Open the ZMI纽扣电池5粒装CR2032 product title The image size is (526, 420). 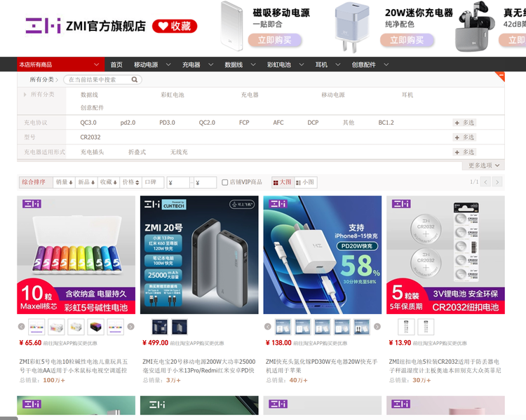tap(445, 366)
